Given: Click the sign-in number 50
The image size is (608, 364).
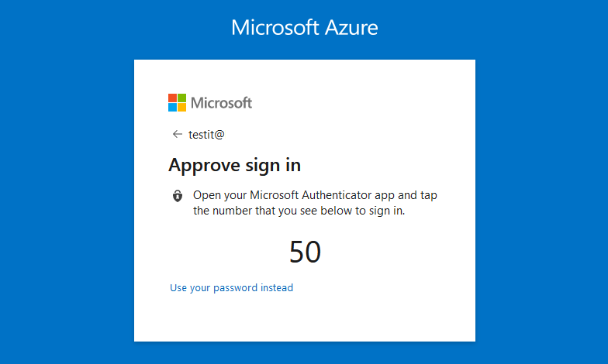Looking at the screenshot, I should (x=305, y=252).
